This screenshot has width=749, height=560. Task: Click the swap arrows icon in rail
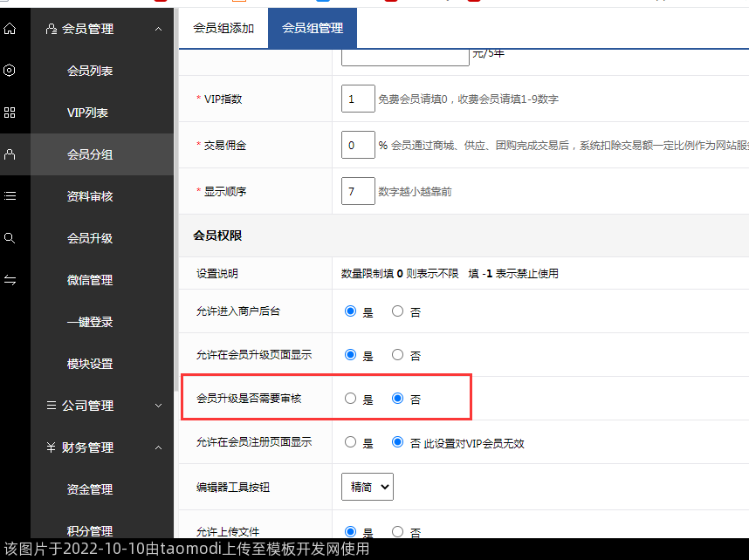[x=10, y=280]
